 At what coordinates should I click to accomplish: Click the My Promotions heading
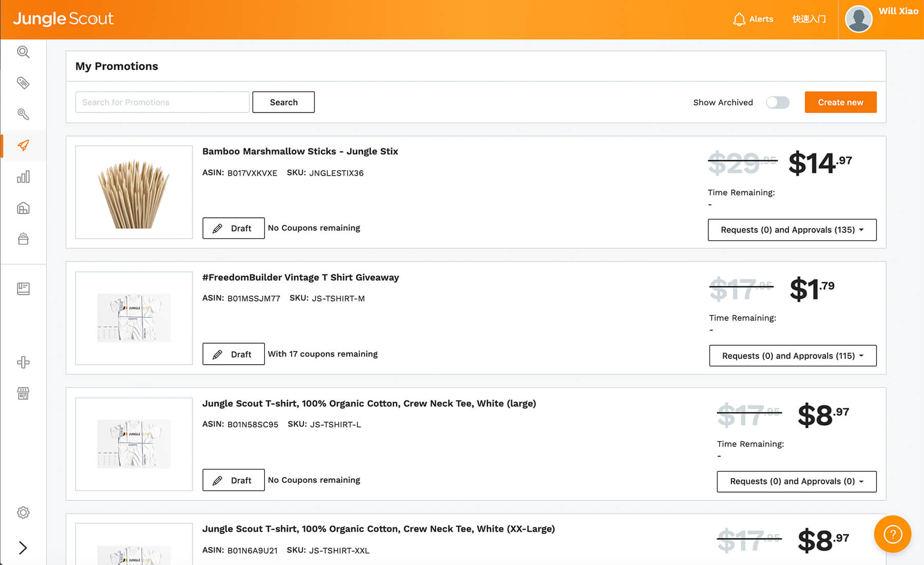(117, 66)
